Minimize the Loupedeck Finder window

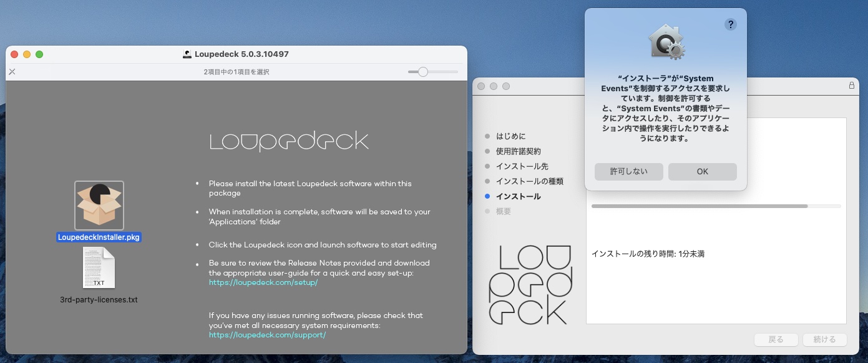coord(27,54)
